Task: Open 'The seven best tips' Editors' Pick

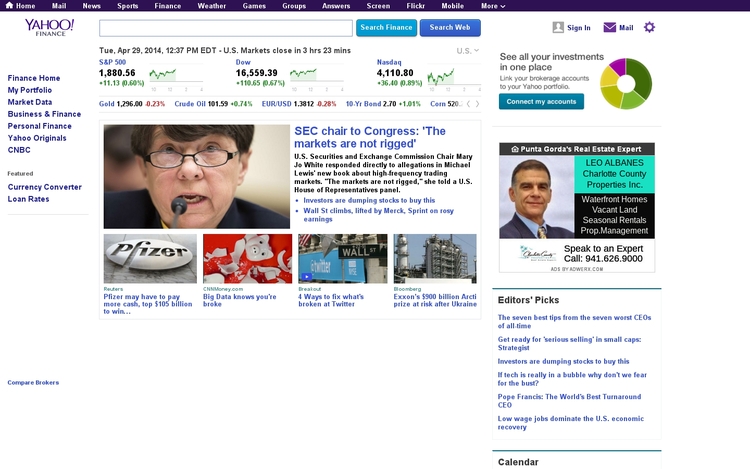Action: [574, 322]
